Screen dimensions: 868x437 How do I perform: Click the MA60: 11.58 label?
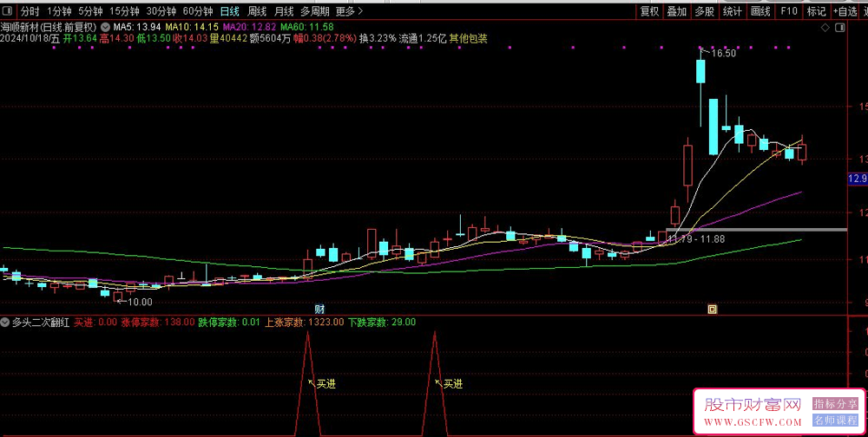pyautogui.click(x=307, y=27)
